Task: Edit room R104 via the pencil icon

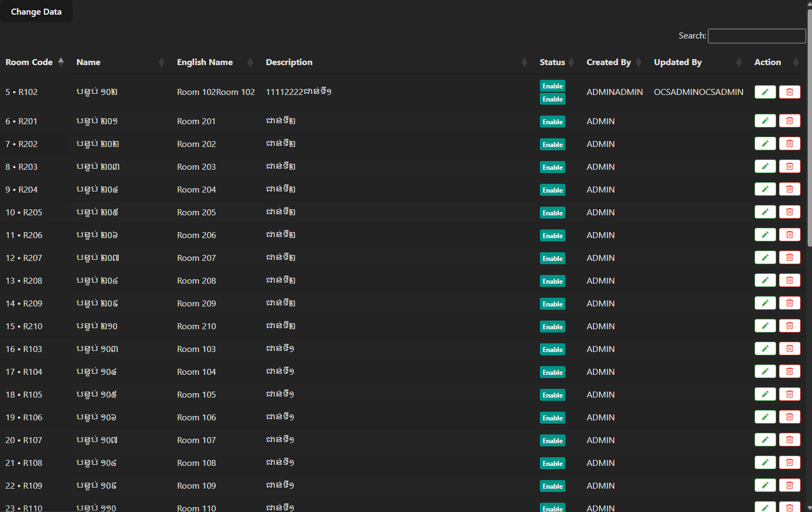Action: point(765,372)
